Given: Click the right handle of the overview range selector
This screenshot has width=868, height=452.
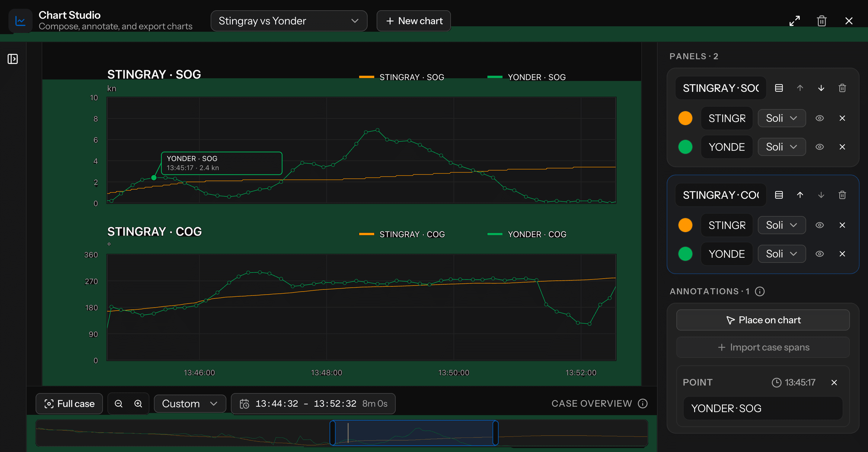Looking at the screenshot, I should click(x=495, y=433).
